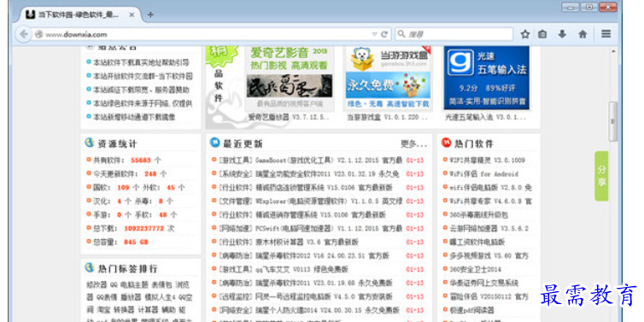
Task: Click the 表情包 tag link
Action: [161, 284]
